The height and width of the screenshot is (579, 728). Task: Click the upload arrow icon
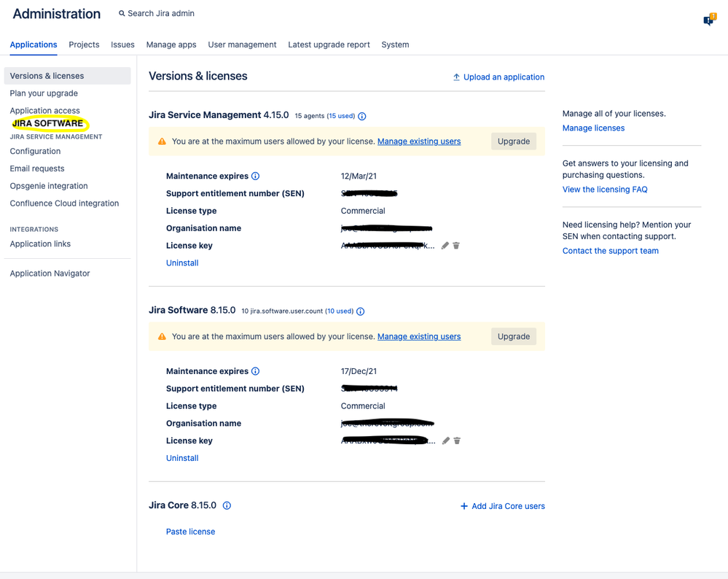click(x=456, y=77)
